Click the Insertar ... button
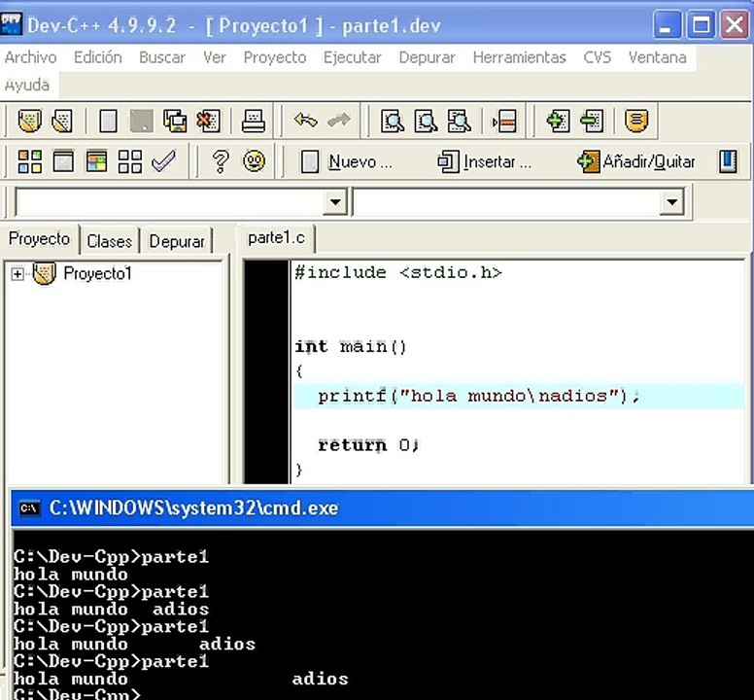Screen dimensions: 754x700 point(485,161)
